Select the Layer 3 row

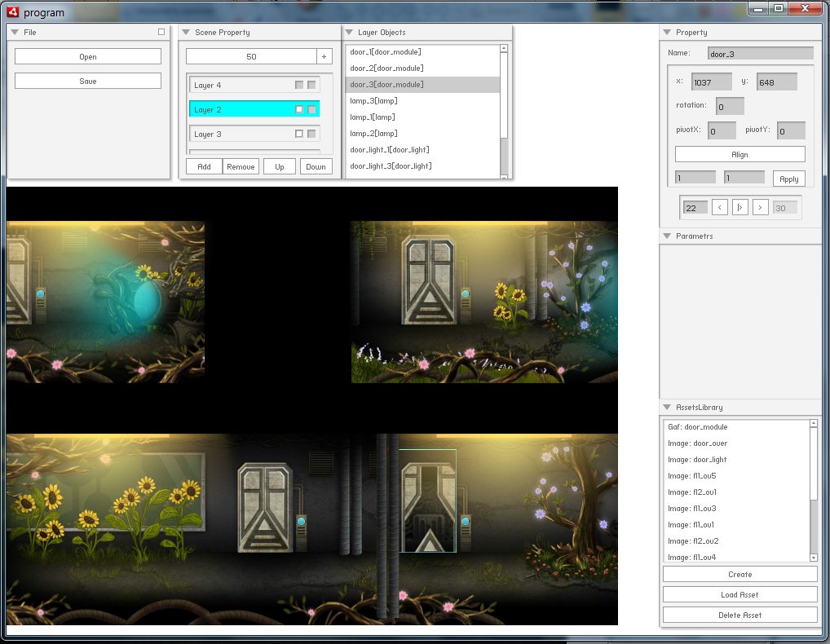(x=254, y=134)
